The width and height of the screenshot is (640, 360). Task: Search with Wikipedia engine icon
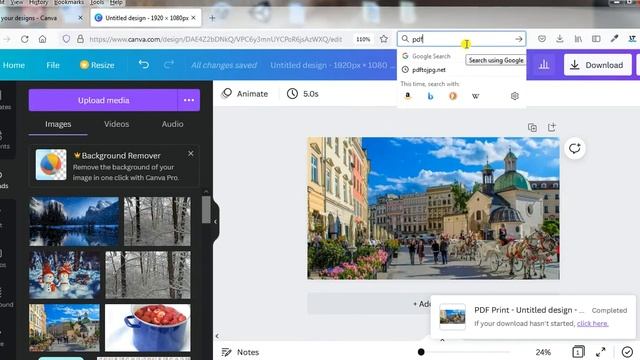[476, 96]
